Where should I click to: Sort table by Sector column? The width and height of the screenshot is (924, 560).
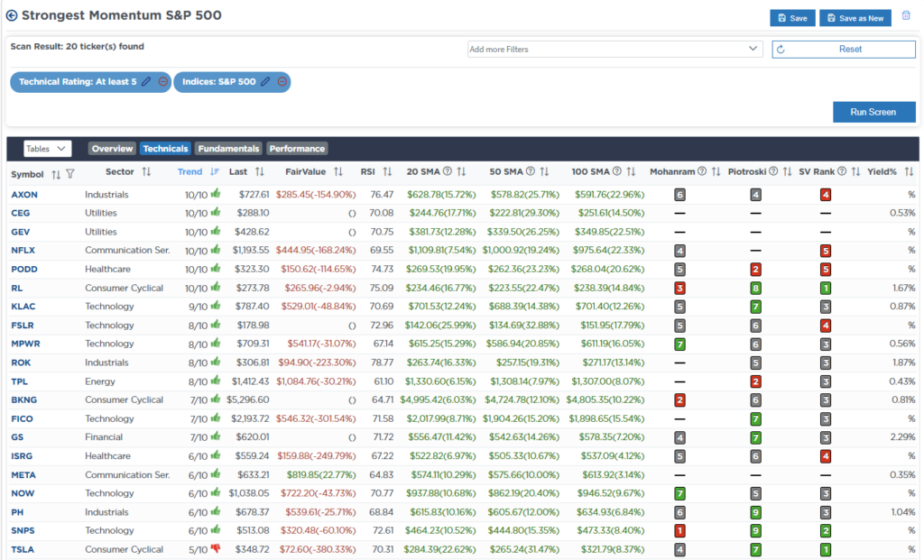pyautogui.click(x=147, y=172)
